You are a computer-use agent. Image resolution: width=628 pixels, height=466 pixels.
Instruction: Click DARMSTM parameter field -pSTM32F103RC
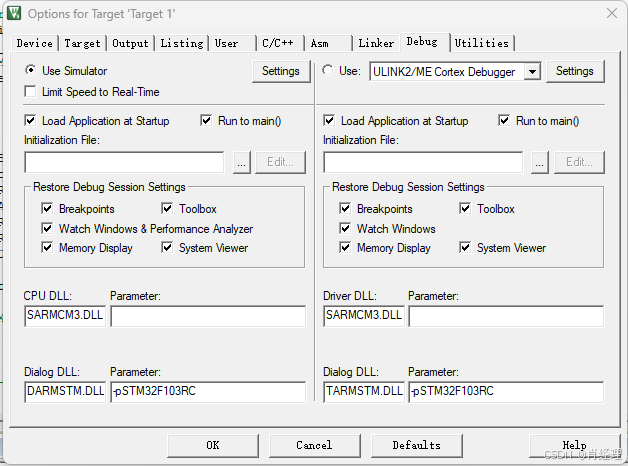pos(208,392)
